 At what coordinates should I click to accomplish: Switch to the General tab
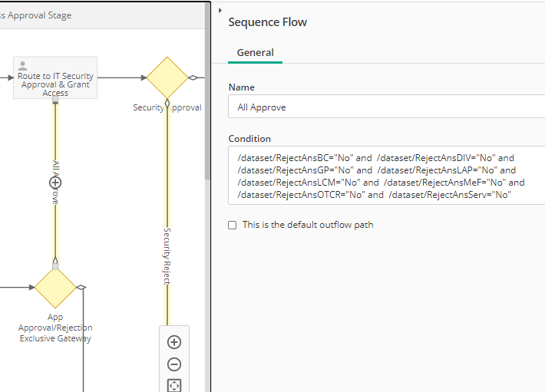[255, 53]
